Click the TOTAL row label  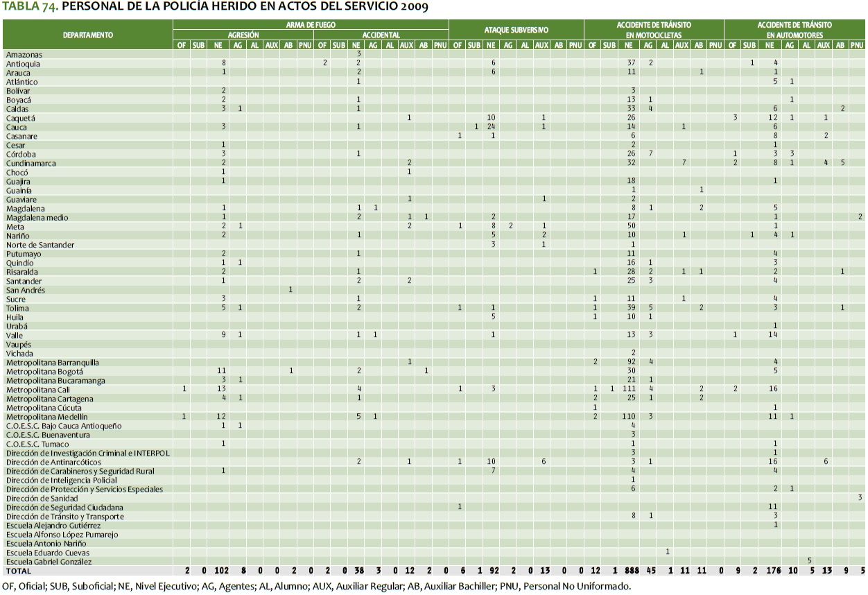[19, 571]
